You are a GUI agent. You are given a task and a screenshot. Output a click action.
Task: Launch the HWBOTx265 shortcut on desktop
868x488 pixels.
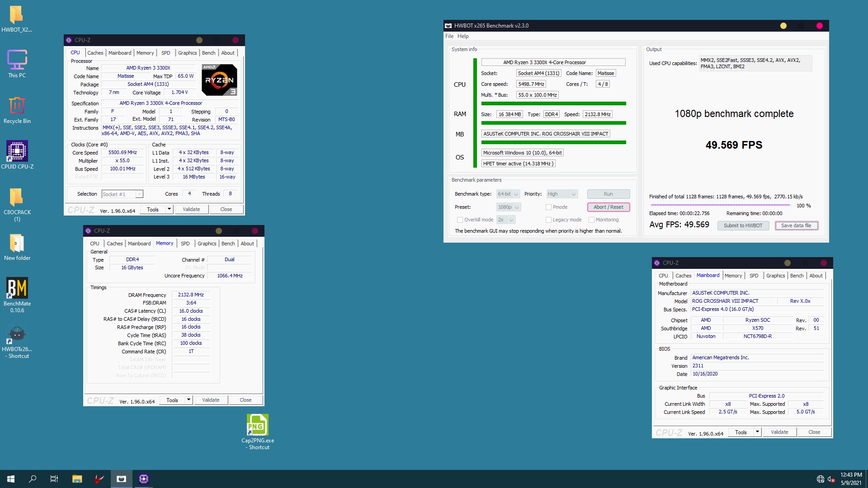click(17, 343)
